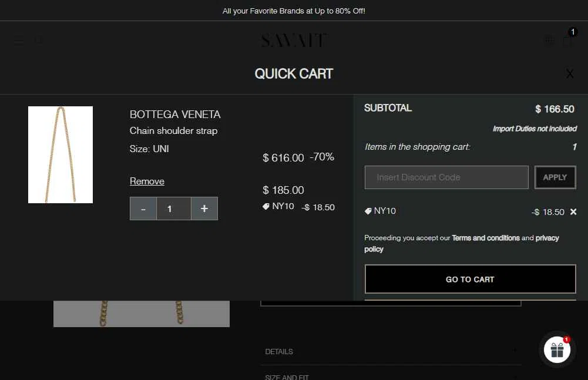Click the NY10 tag icon in summary panel
The image size is (588, 380).
(x=368, y=211)
